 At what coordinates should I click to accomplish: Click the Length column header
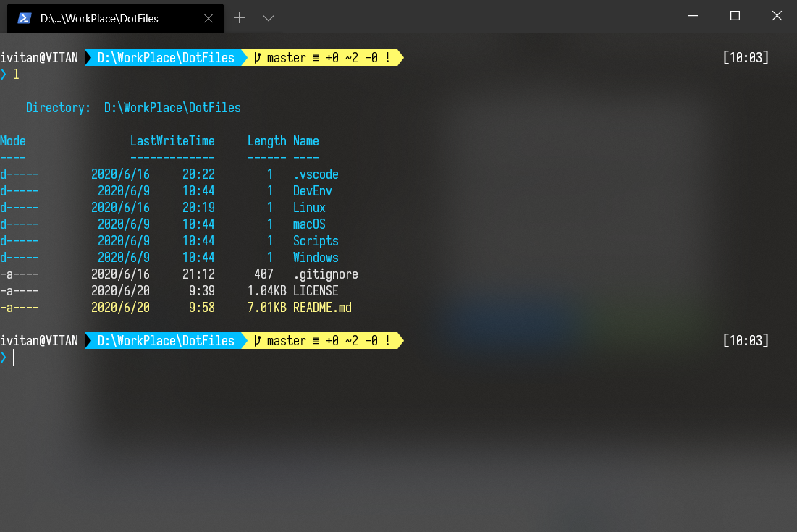[266, 141]
